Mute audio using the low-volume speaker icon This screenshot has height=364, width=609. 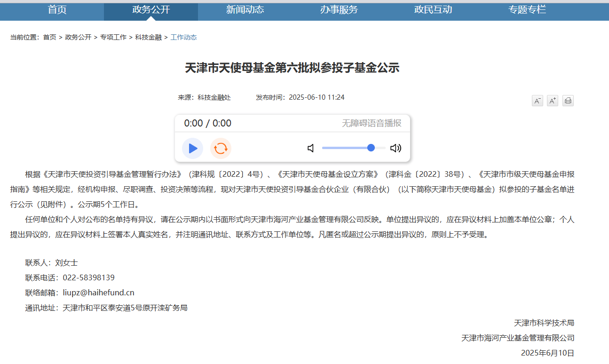pos(311,148)
